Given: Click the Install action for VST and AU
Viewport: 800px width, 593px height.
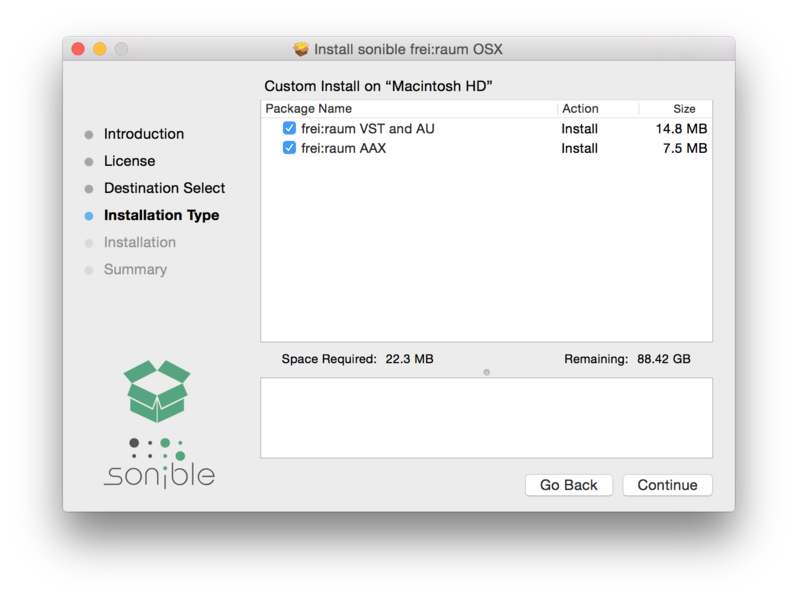Looking at the screenshot, I should pos(580,129).
